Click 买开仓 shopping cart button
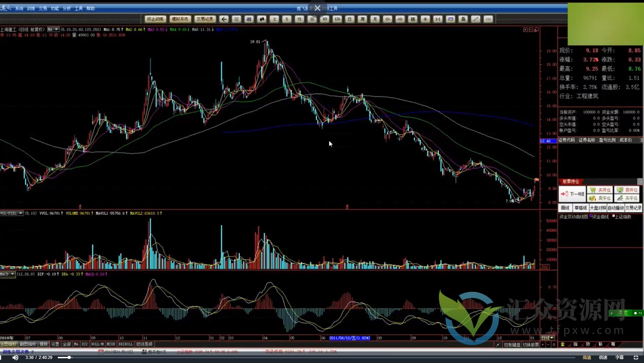 click(x=600, y=190)
